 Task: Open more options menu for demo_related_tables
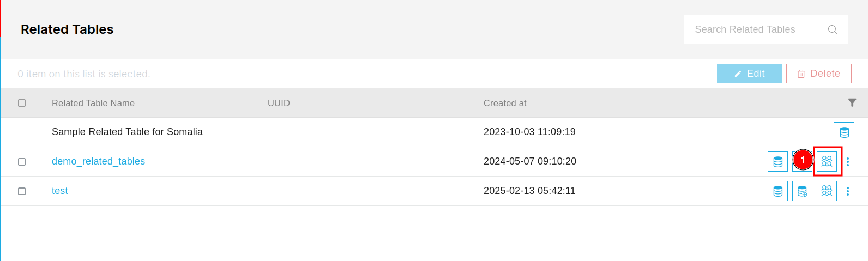point(847,162)
